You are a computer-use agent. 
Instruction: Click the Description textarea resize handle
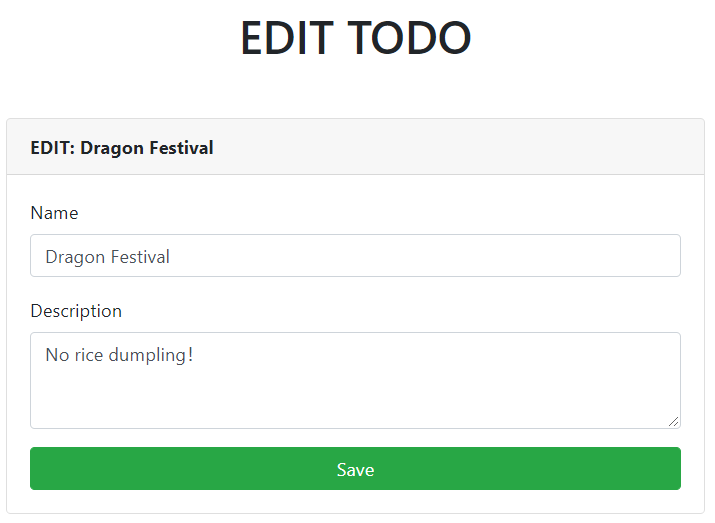pos(674,422)
